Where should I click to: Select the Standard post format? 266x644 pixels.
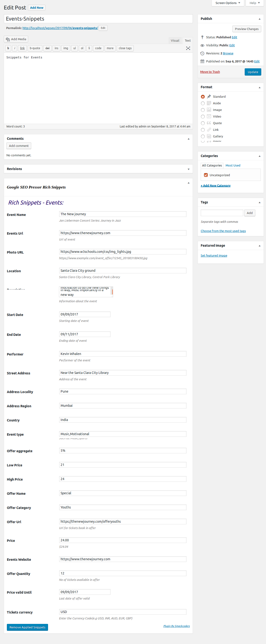tap(203, 97)
